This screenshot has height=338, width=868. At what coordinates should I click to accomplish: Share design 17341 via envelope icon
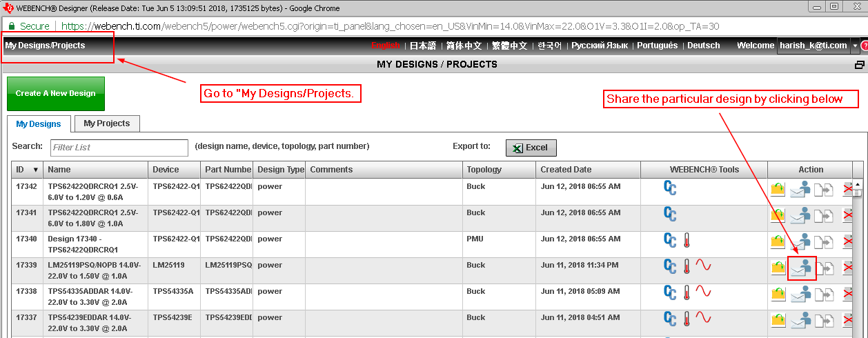800,215
